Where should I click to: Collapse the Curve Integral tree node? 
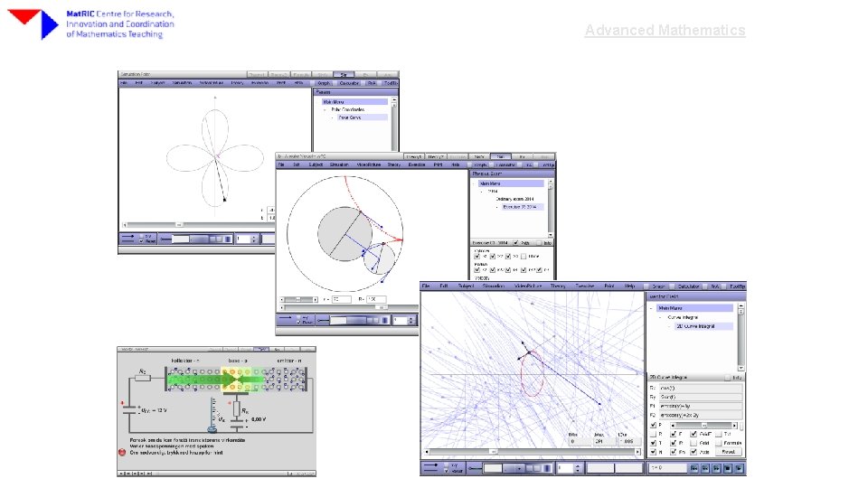pyautogui.click(x=660, y=317)
